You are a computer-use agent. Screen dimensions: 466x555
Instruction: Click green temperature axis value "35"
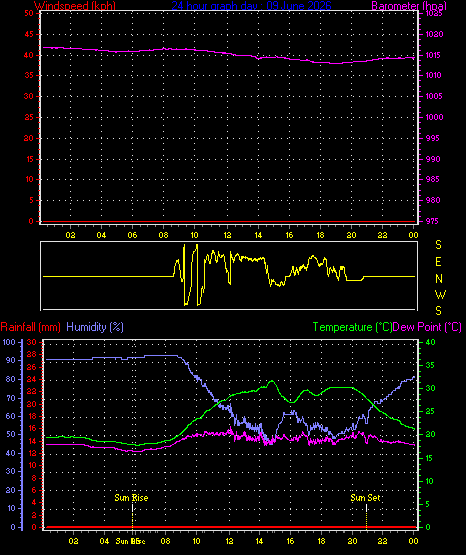pos(430,365)
